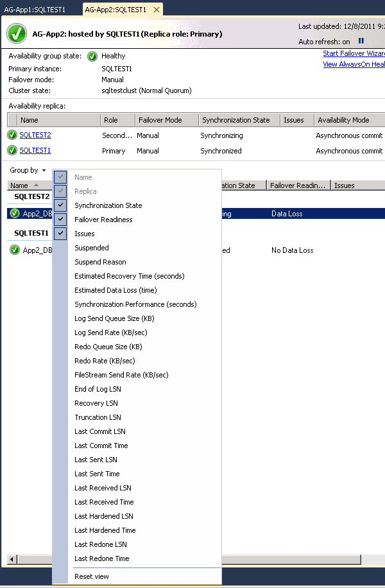Click the large green dashboard health icon

[x=17, y=34]
